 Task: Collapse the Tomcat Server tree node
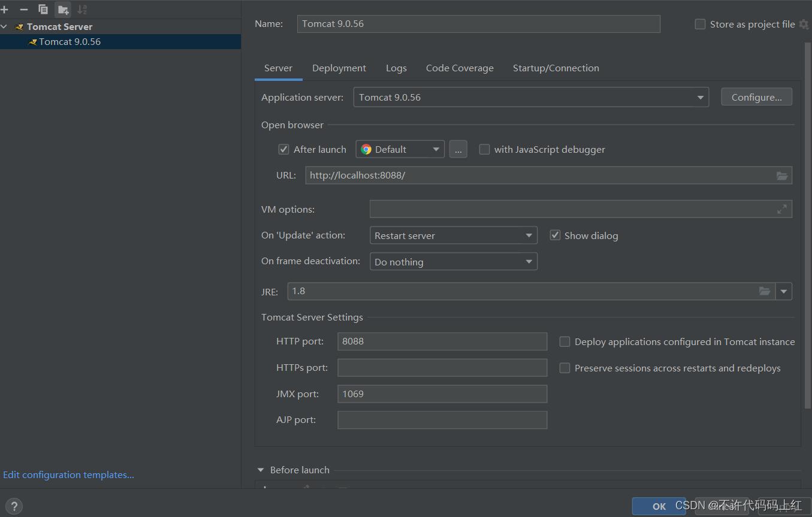(x=4, y=27)
